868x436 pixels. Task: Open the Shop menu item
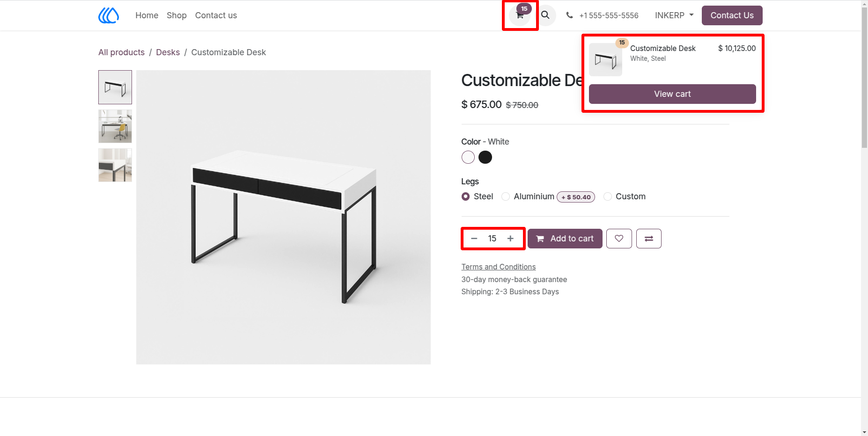(177, 15)
